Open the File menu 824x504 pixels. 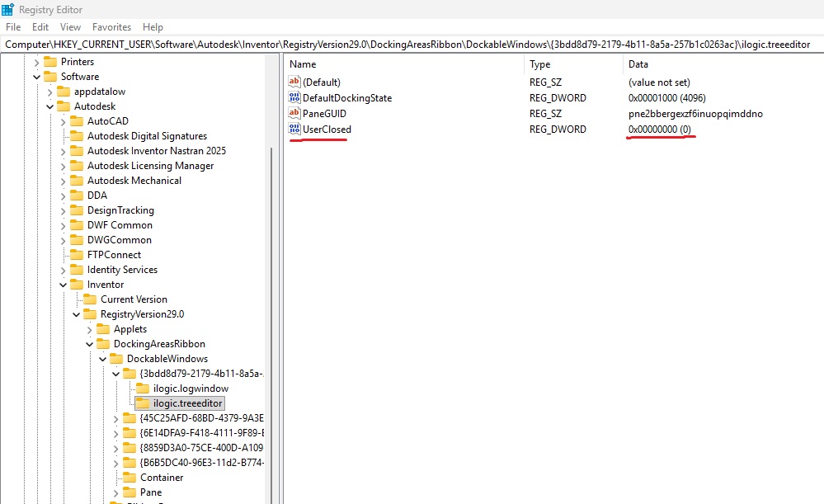pos(13,26)
